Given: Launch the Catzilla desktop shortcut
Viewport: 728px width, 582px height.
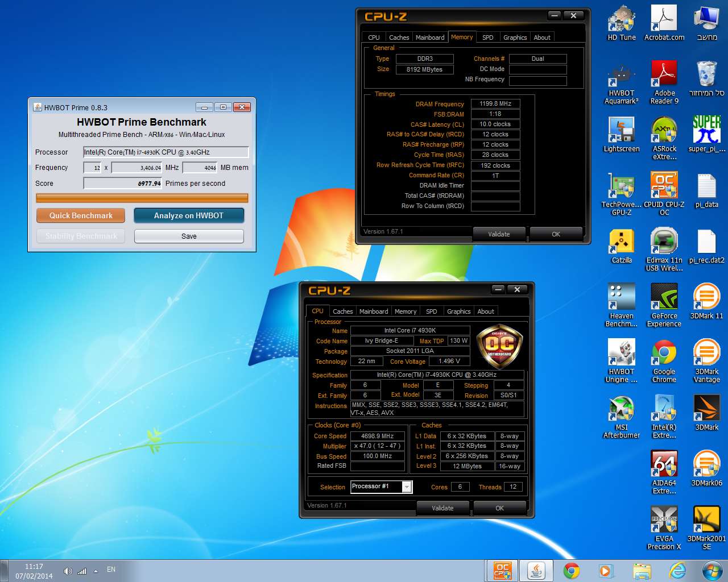Looking at the screenshot, I should tap(622, 246).
